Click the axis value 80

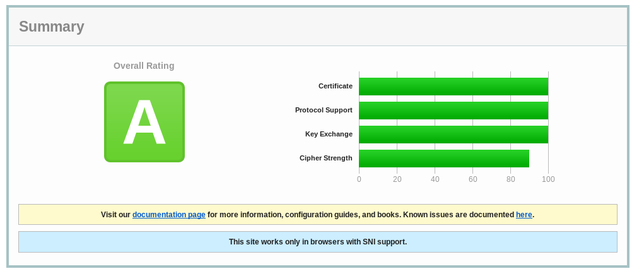click(x=510, y=179)
